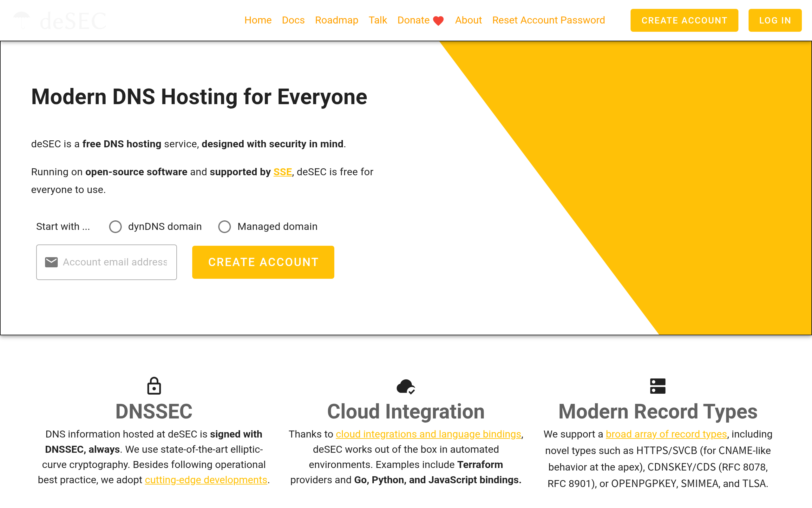
Task: Click the envelope icon in email field
Action: 51,262
